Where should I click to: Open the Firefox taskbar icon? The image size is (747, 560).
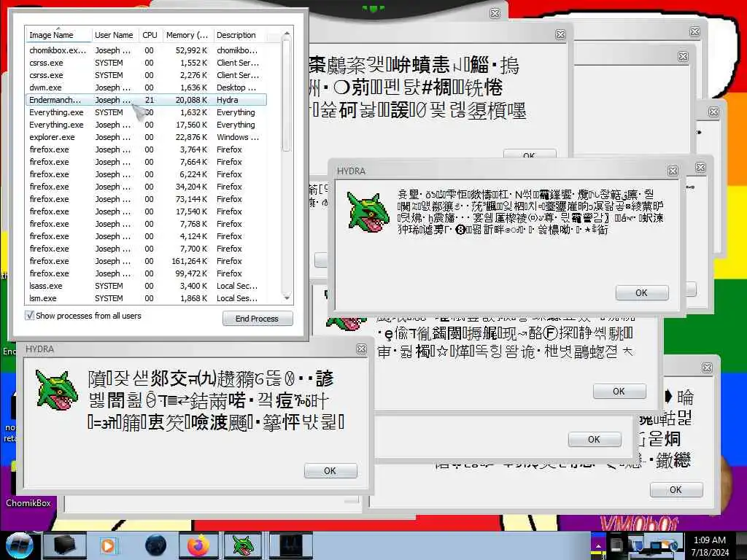tap(198, 546)
